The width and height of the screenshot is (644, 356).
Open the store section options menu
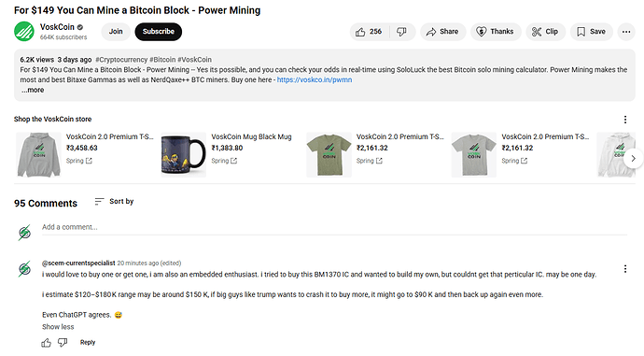[624, 120]
